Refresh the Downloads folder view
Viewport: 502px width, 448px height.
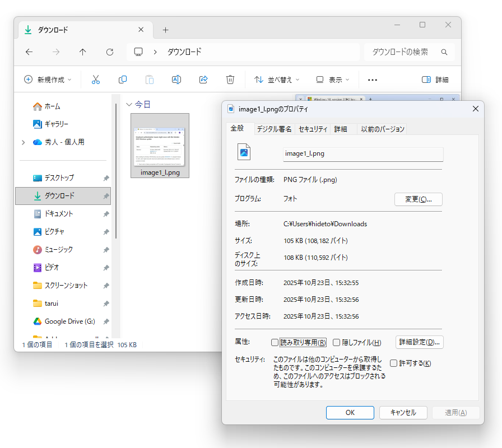click(x=110, y=52)
